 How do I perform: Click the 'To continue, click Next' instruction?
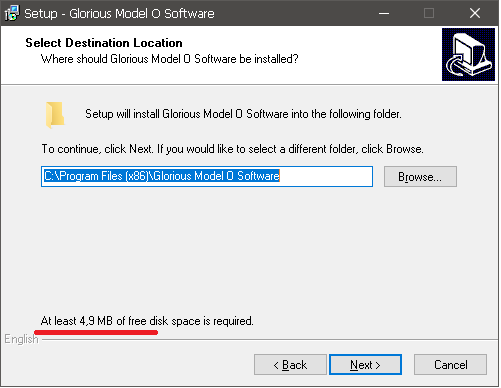(x=233, y=149)
